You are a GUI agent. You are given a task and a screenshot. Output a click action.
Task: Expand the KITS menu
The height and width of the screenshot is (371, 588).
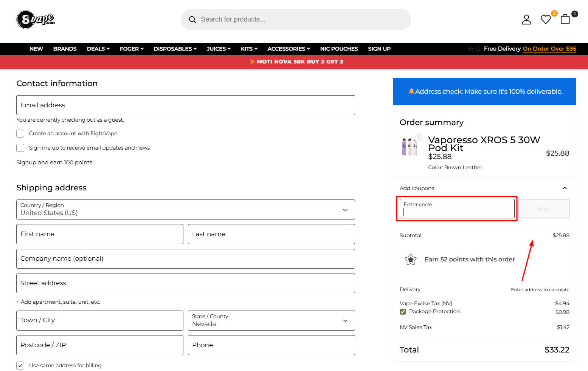point(249,49)
